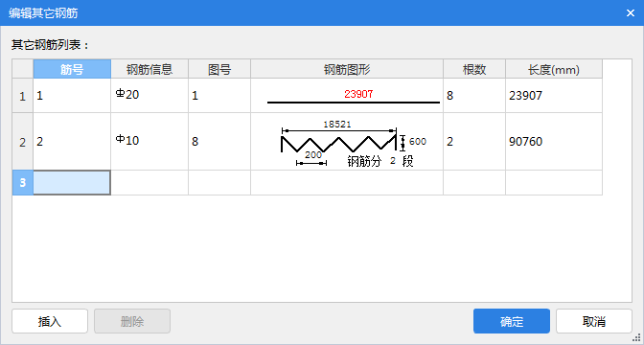Viewport: 644px width, 345px height.
Task: Select the 长度(mm) column header
Action: [x=554, y=69]
